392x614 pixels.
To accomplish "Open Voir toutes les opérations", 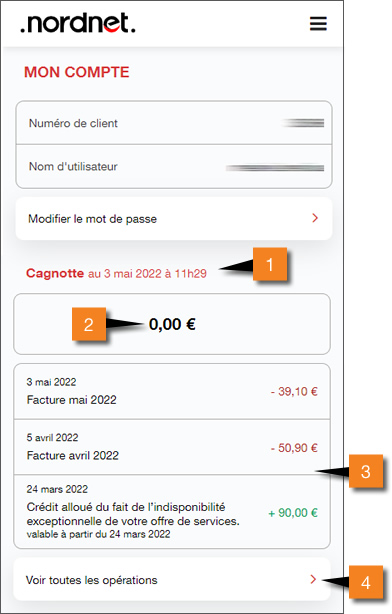I will tap(172, 580).
